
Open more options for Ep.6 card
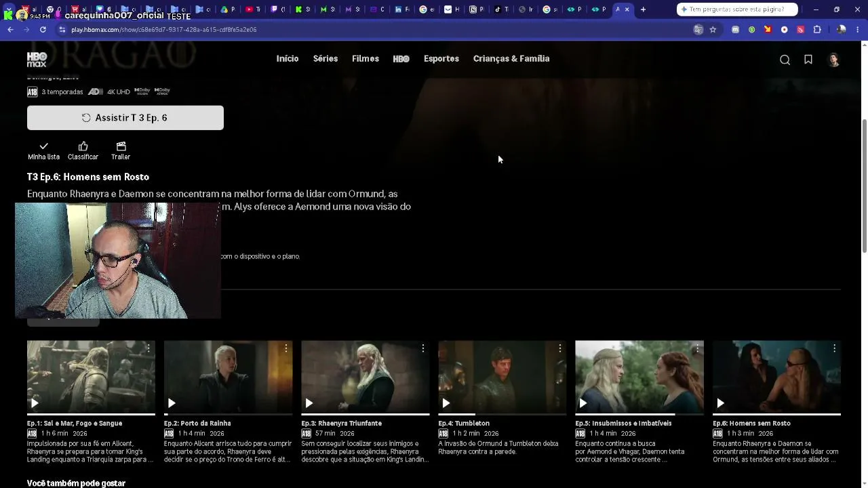click(x=834, y=348)
